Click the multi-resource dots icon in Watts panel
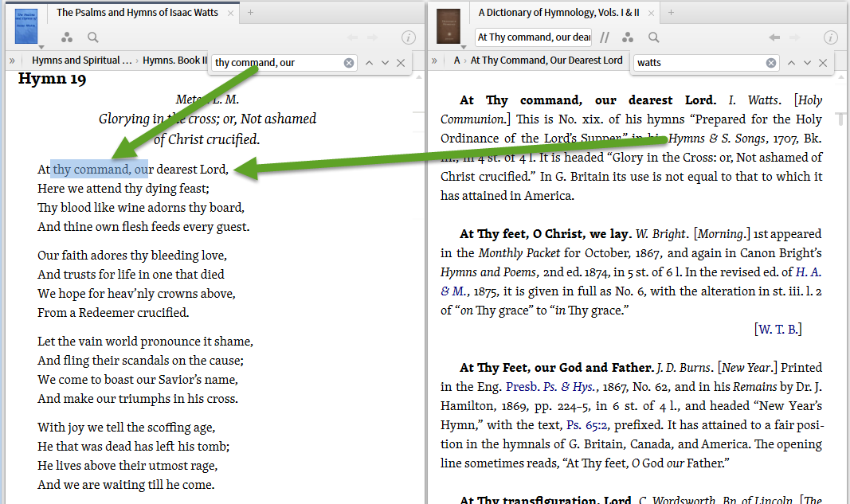The width and height of the screenshot is (850, 504). (67, 37)
